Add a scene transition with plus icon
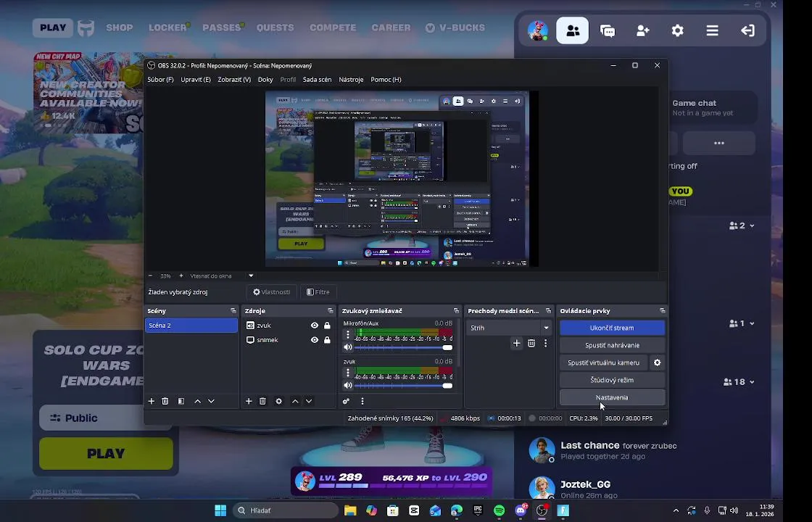 pos(516,344)
